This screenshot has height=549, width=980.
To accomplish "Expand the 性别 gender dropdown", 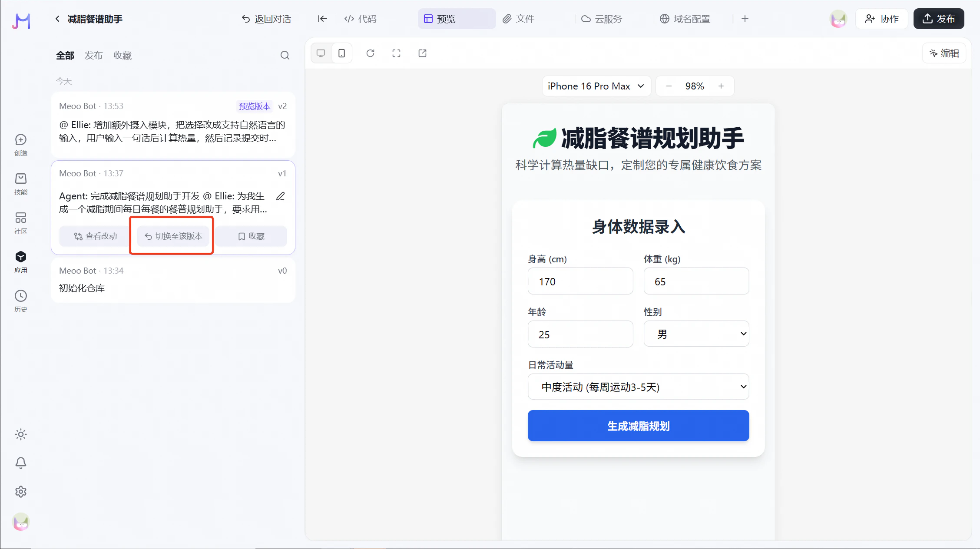I will (696, 334).
